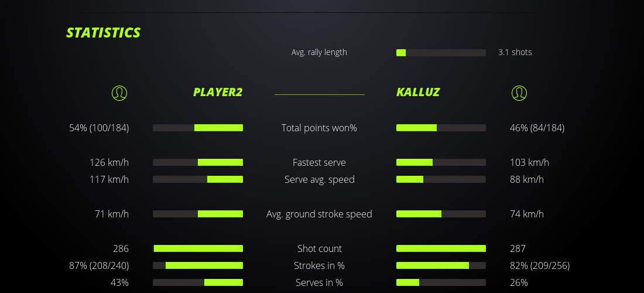Screen dimensions: 644x293
Task: Select the Strokes in % label
Action: 319,265
